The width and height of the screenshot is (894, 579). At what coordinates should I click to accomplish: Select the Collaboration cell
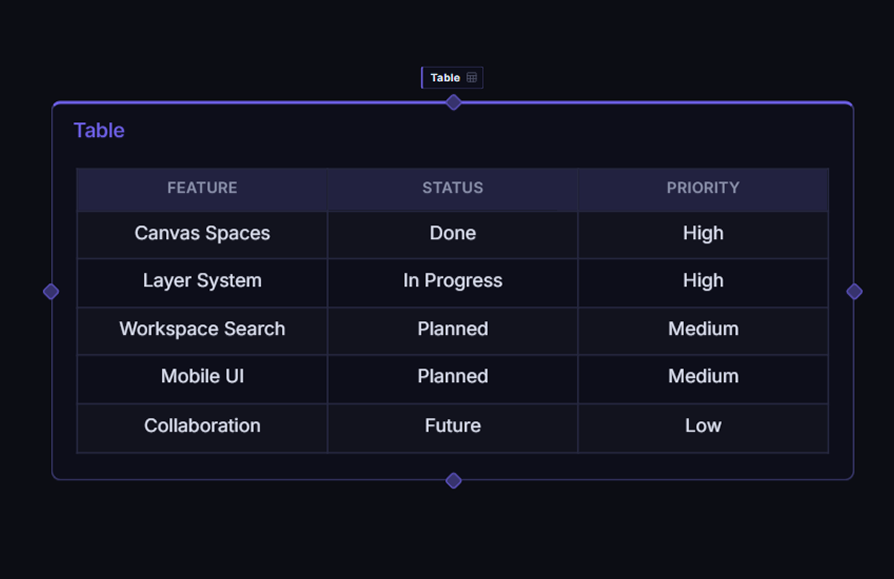pos(202,426)
